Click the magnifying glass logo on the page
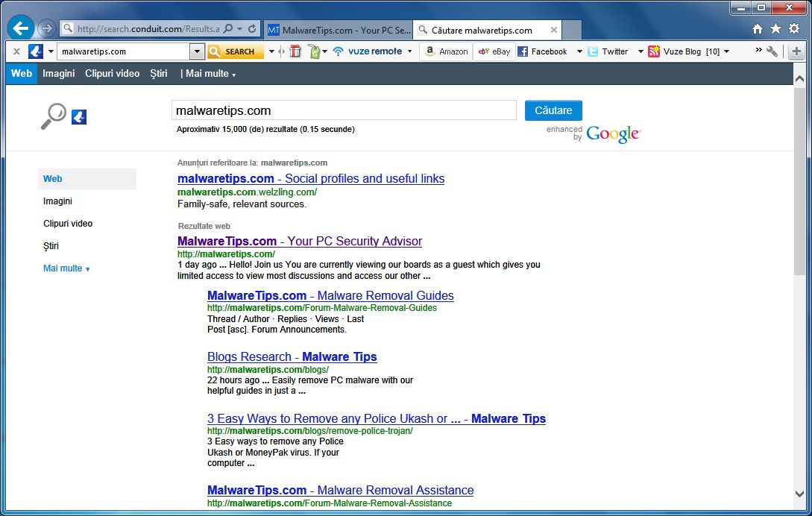 [54, 116]
